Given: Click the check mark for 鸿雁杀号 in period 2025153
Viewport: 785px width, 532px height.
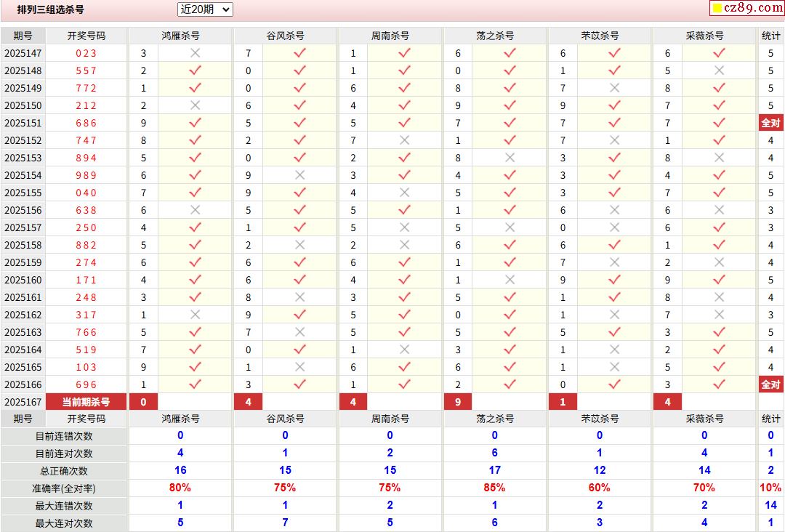Looking at the screenshot, I should tap(196, 158).
